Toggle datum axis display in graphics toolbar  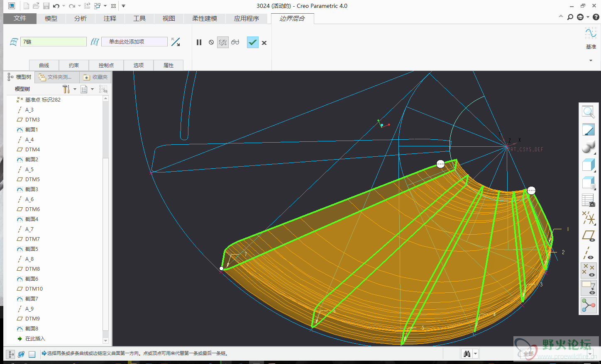[x=588, y=253]
